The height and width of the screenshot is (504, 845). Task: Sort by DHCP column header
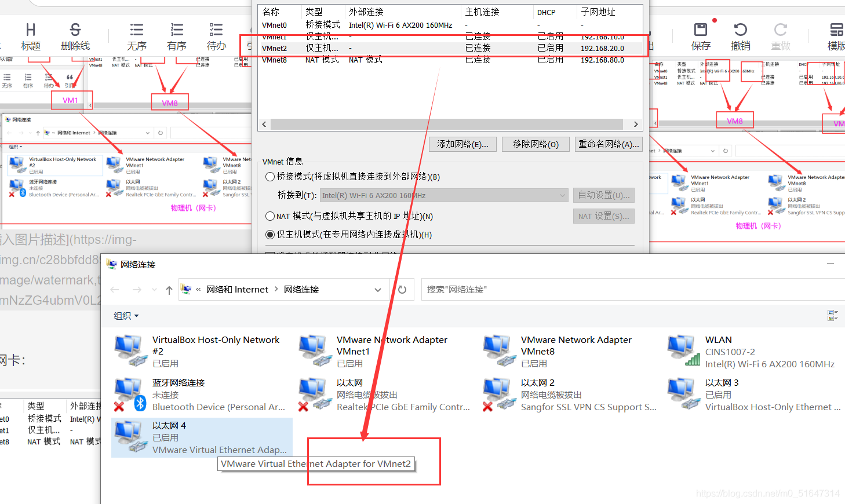[x=555, y=12]
